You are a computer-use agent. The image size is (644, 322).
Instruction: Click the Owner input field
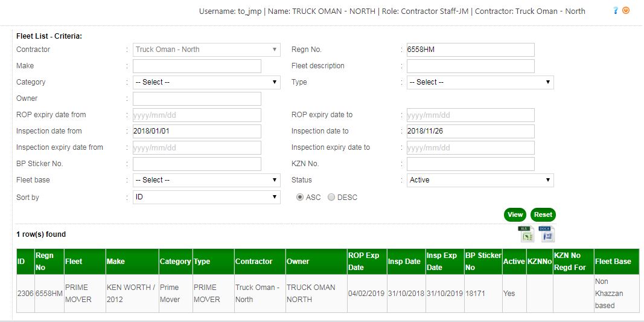click(x=197, y=98)
